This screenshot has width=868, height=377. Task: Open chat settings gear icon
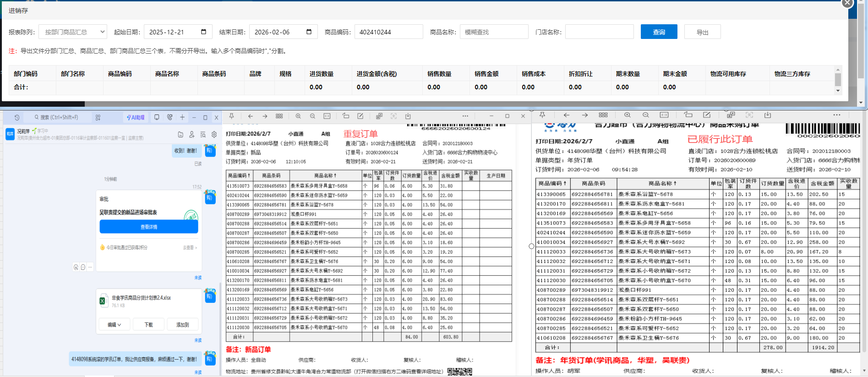(214, 135)
